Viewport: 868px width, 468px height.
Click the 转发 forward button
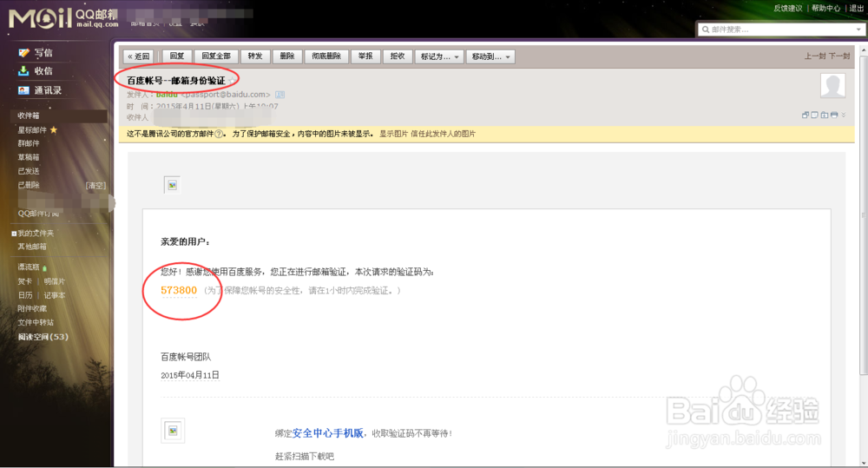255,56
